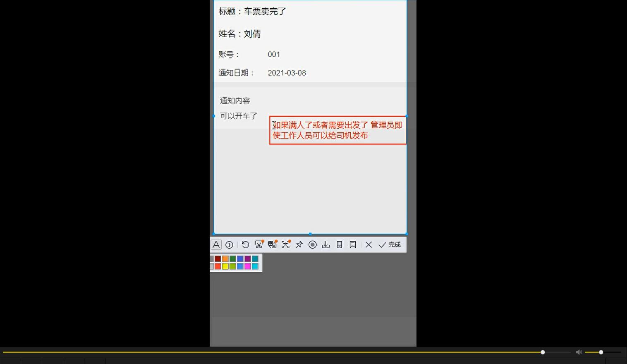The height and width of the screenshot is (364, 627).
Task: Click the red annotation note about 管理员
Action: pos(337,130)
